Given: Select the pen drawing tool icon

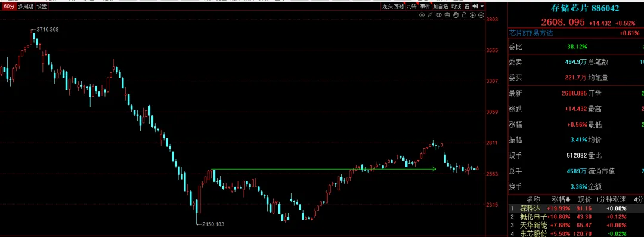Looking at the screenshot, I should coord(430,15).
